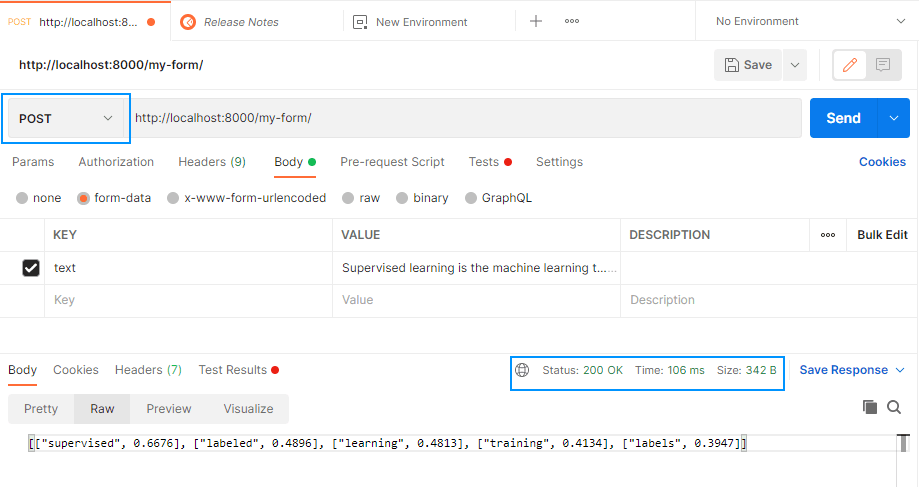Open the Pretty response view tab
919x487 pixels.
41,409
